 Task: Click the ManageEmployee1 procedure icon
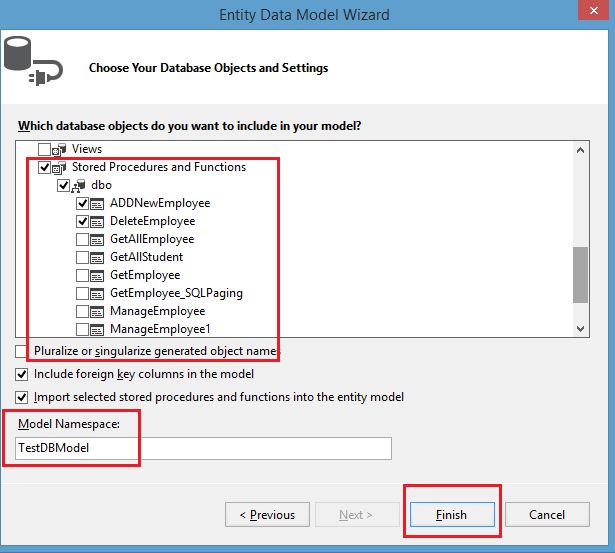[97, 330]
